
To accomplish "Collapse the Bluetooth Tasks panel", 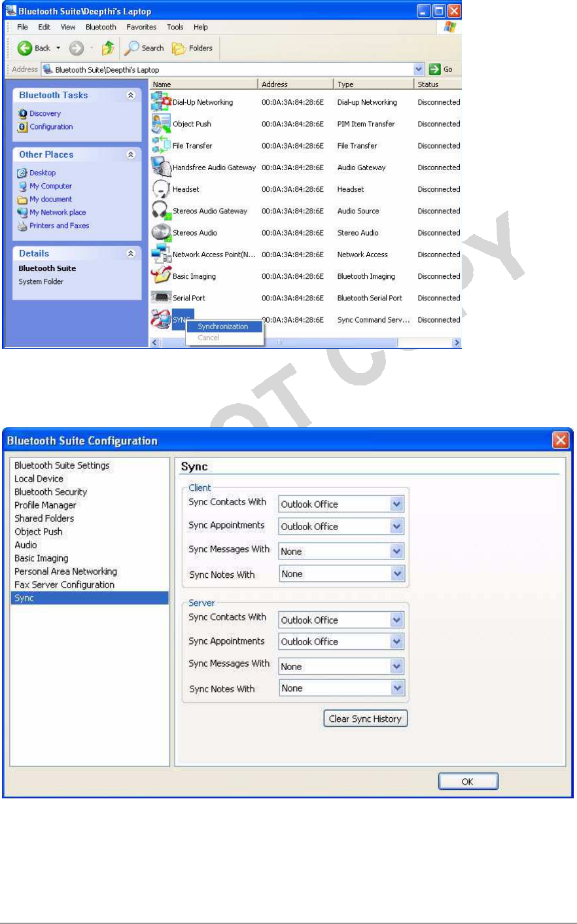I will [x=131, y=95].
